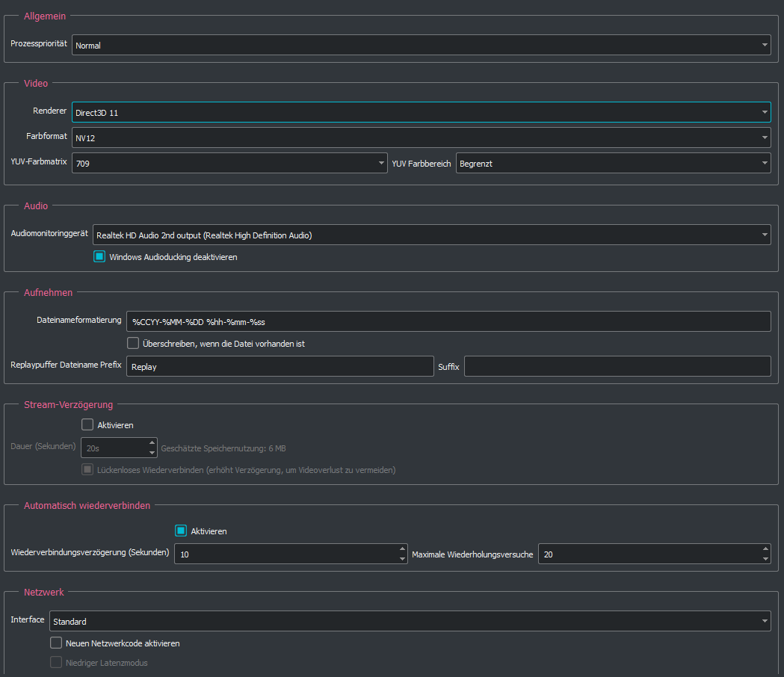This screenshot has width=784, height=677.
Task: Select a different Audiomonitoringgerät device
Action: pos(431,235)
